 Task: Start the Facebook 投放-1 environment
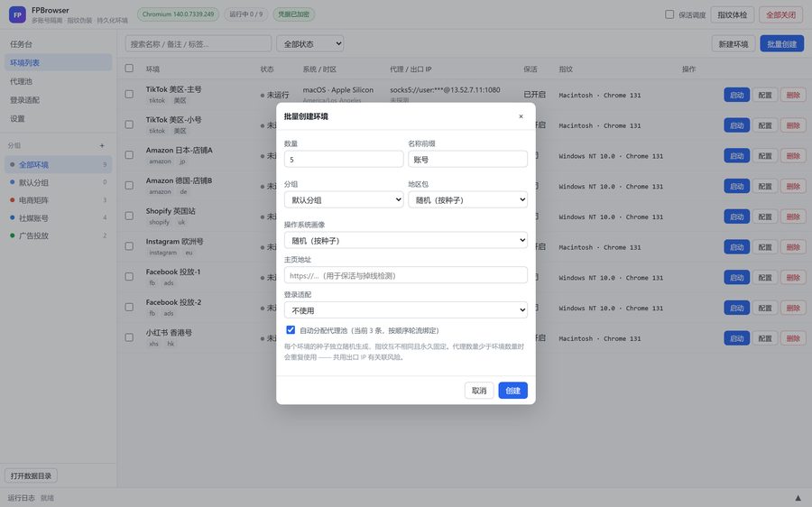[736, 277]
